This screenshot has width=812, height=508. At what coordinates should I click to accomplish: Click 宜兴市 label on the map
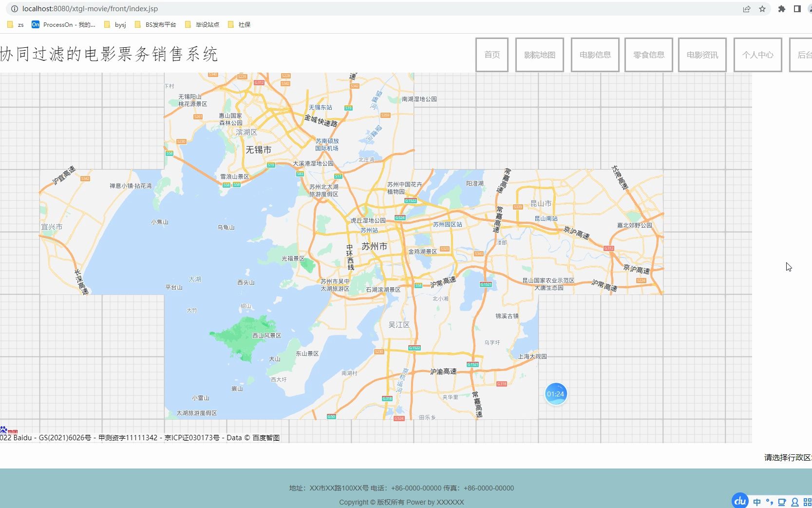coord(52,227)
